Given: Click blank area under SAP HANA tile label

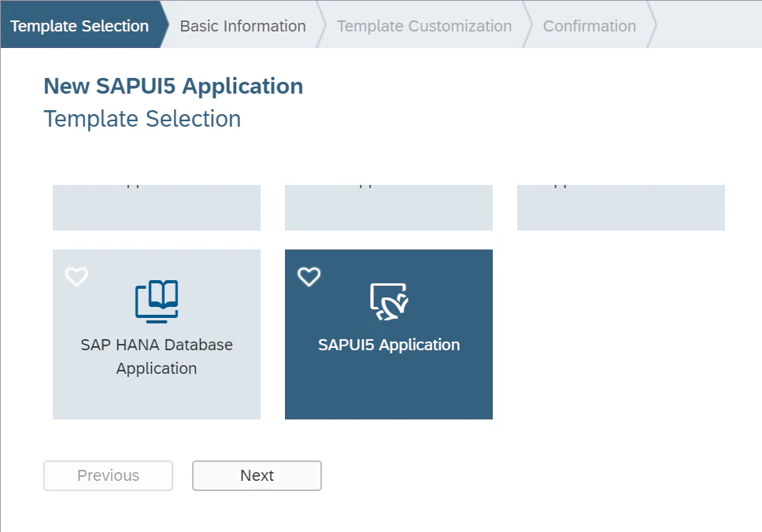Looking at the screenshot, I should 157,399.
